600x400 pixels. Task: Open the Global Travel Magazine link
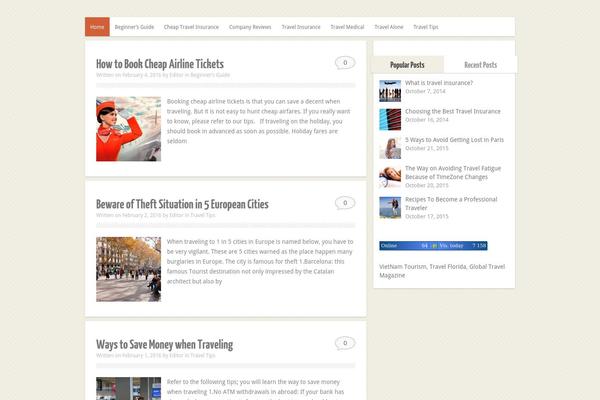point(442,271)
